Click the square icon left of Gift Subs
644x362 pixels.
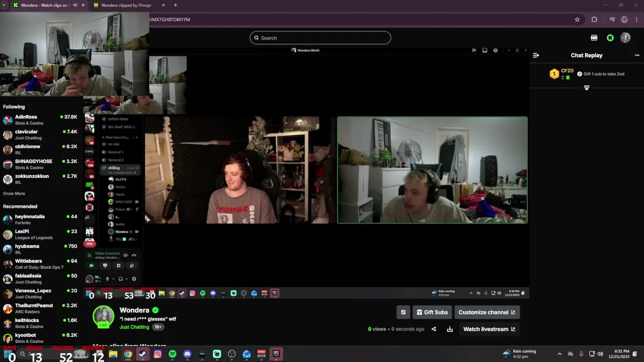click(403, 312)
